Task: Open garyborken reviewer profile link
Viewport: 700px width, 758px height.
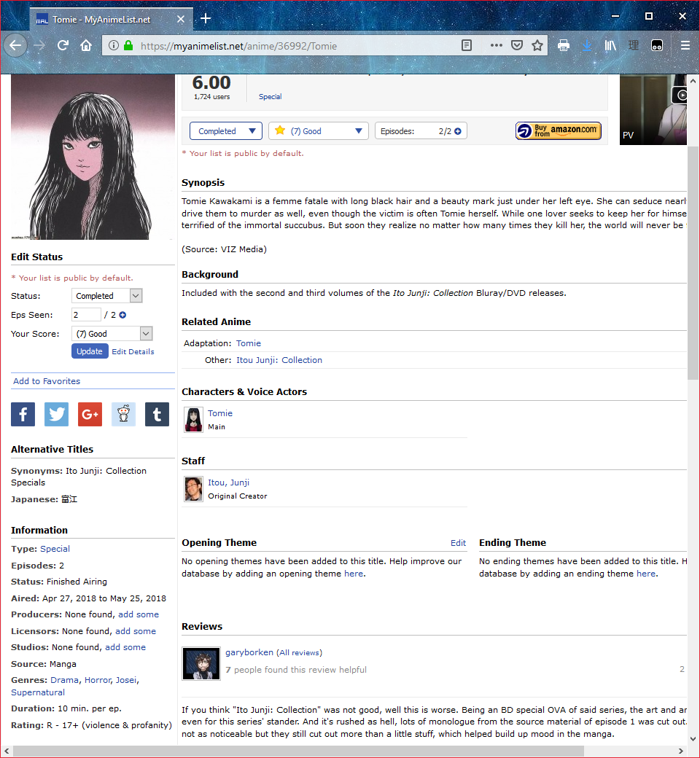Action: pyautogui.click(x=249, y=652)
